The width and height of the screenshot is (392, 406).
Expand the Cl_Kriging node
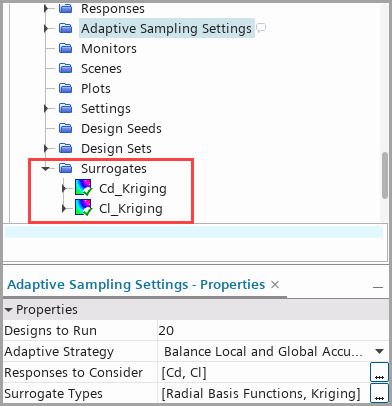(64, 209)
